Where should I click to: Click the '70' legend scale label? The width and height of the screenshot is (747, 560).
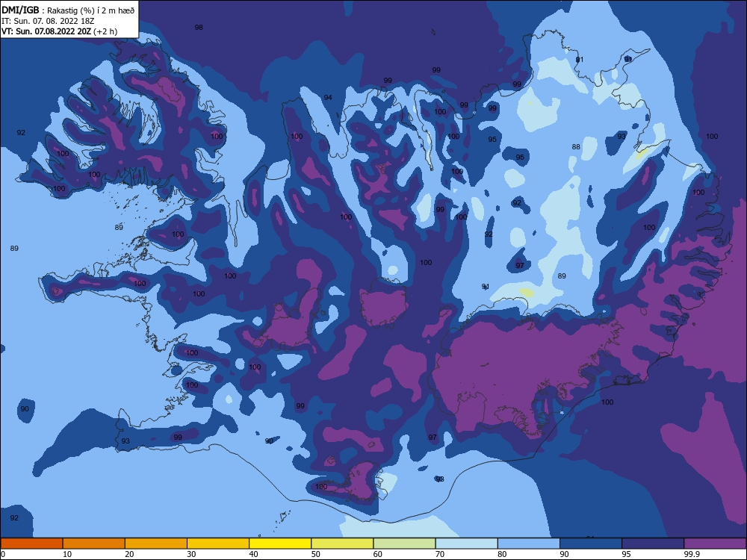[440, 554]
